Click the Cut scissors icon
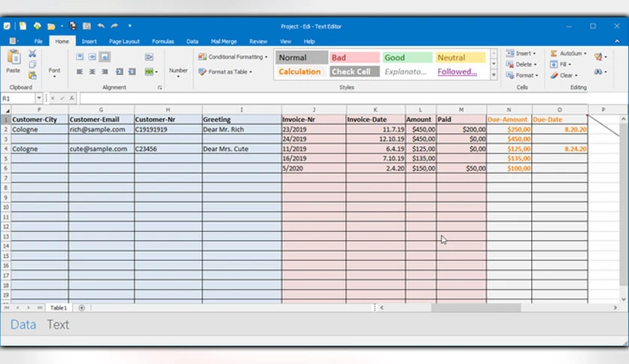 coord(32,53)
